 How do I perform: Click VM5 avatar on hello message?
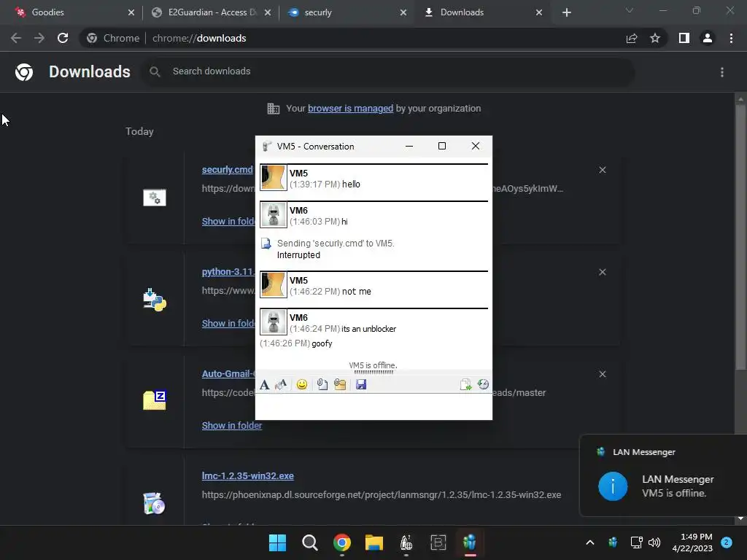(273, 178)
